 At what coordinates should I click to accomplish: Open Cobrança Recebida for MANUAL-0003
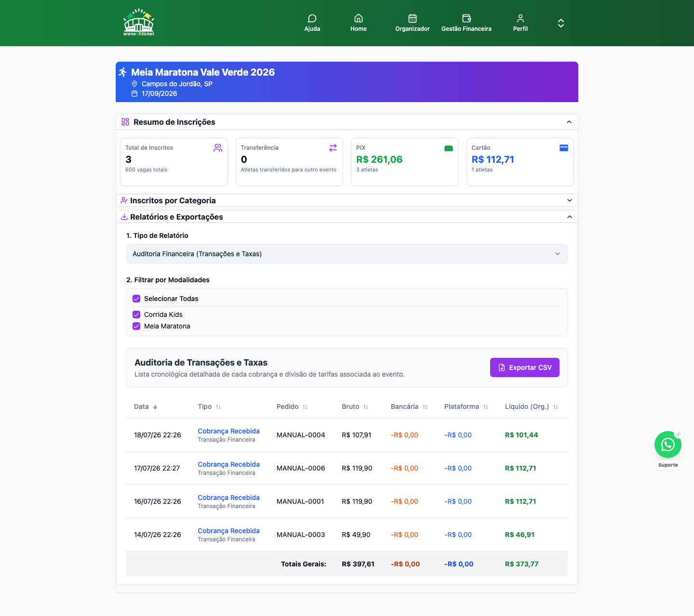pos(228,531)
